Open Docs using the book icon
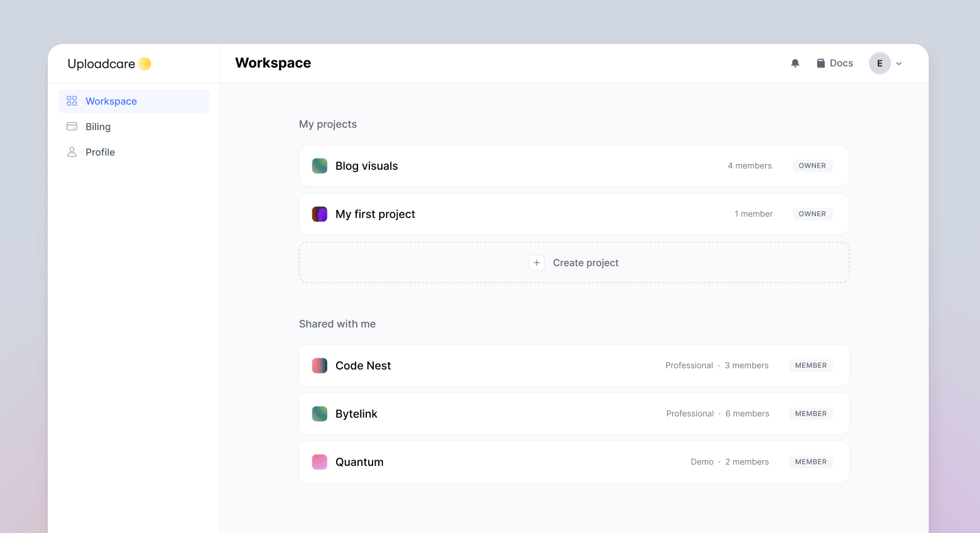The height and width of the screenshot is (533, 980). (x=820, y=63)
